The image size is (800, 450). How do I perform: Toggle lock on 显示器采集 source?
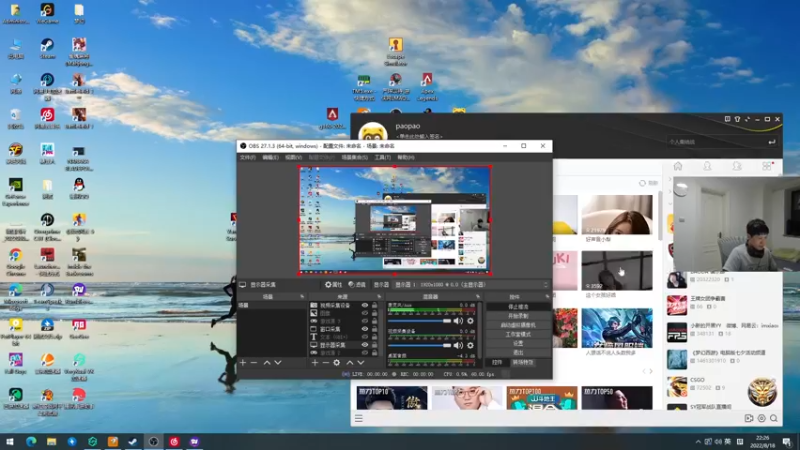pos(374,345)
